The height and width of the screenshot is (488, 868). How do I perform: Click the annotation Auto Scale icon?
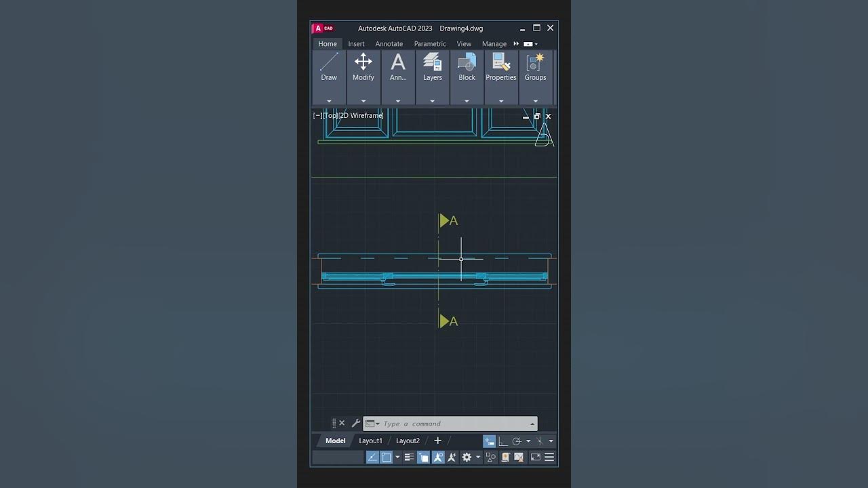click(x=452, y=457)
